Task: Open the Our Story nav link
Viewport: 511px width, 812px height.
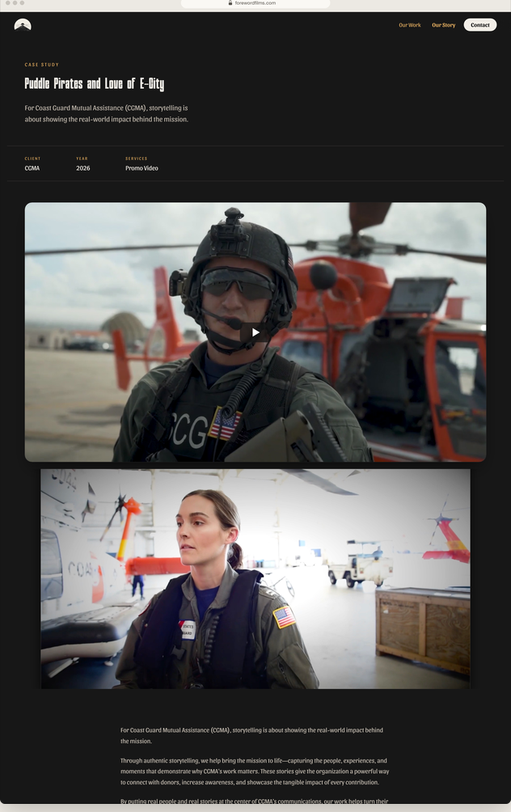Action: [x=444, y=25]
